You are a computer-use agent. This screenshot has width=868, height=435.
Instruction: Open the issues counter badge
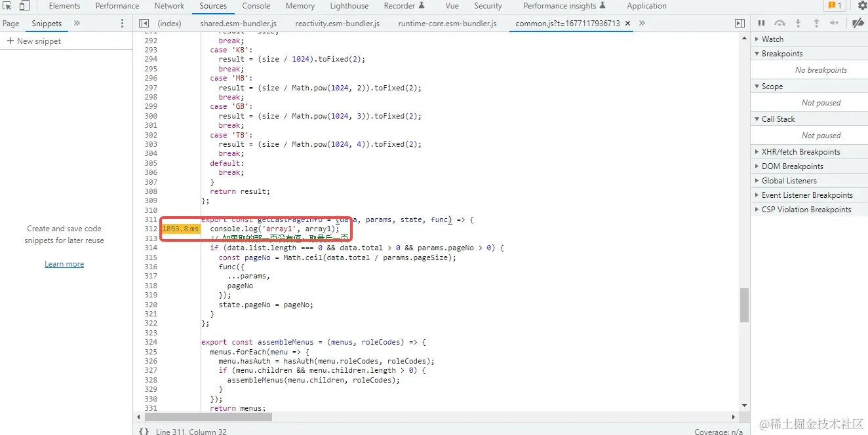point(834,6)
